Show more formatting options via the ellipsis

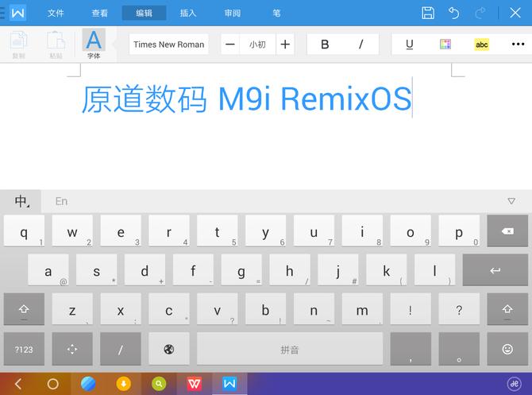point(518,45)
